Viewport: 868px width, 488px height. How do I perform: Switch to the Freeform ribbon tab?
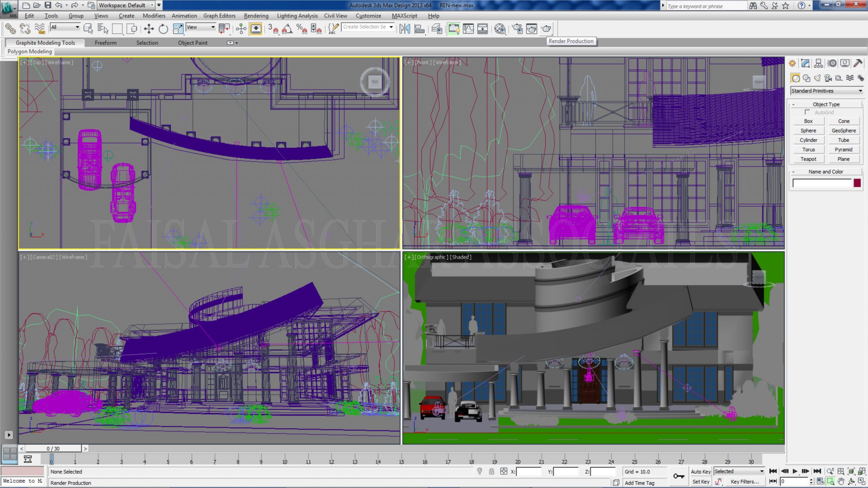coord(105,43)
